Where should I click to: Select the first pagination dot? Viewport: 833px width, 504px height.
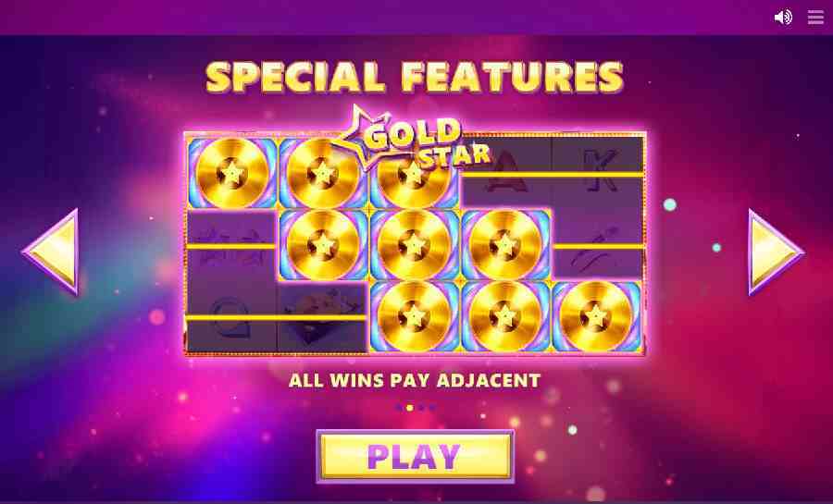(398, 408)
